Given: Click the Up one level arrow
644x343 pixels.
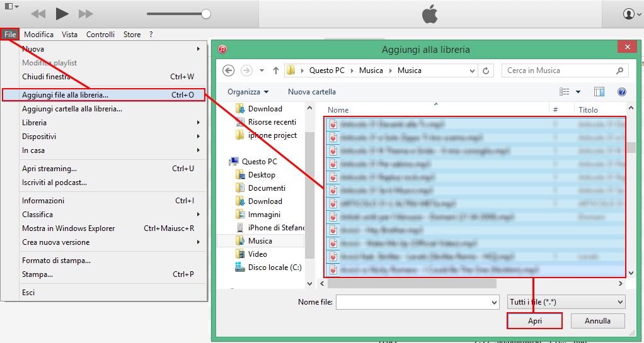Looking at the screenshot, I should 276,70.
